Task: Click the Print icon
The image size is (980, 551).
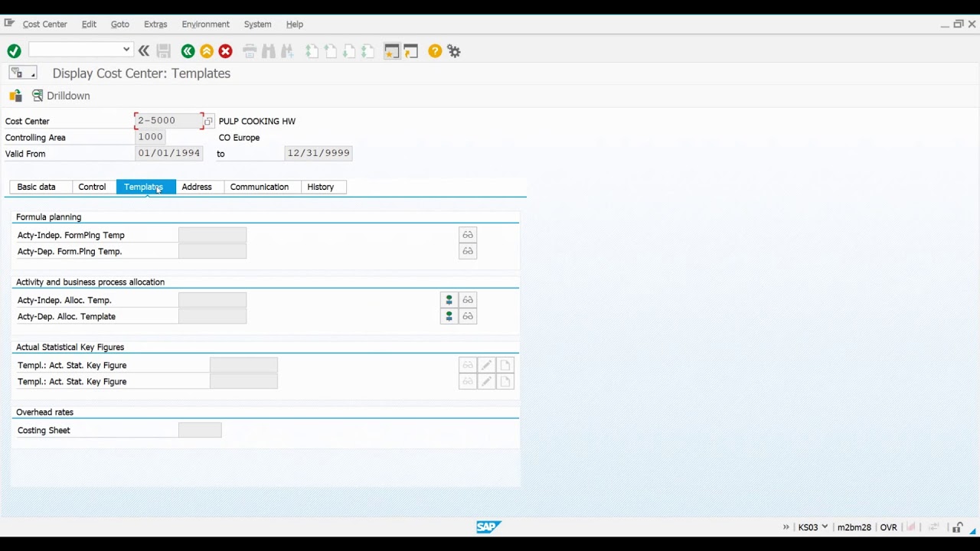Action: coord(250,51)
